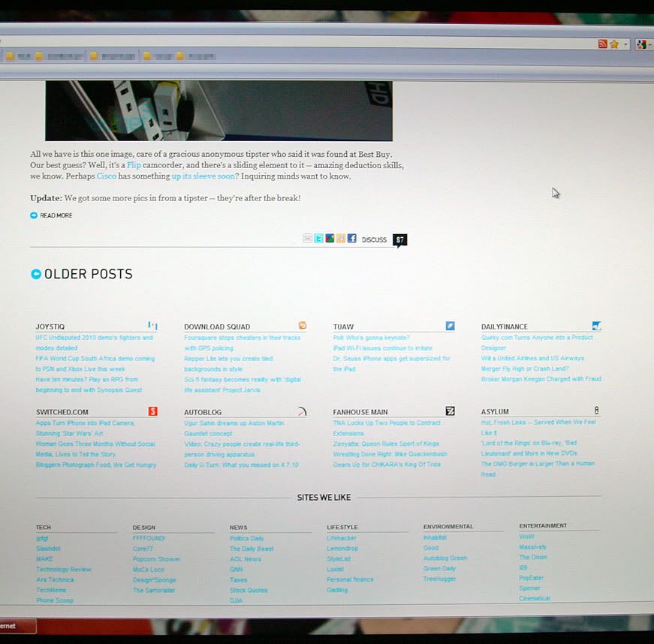Open the 87 comments bubble

400,240
